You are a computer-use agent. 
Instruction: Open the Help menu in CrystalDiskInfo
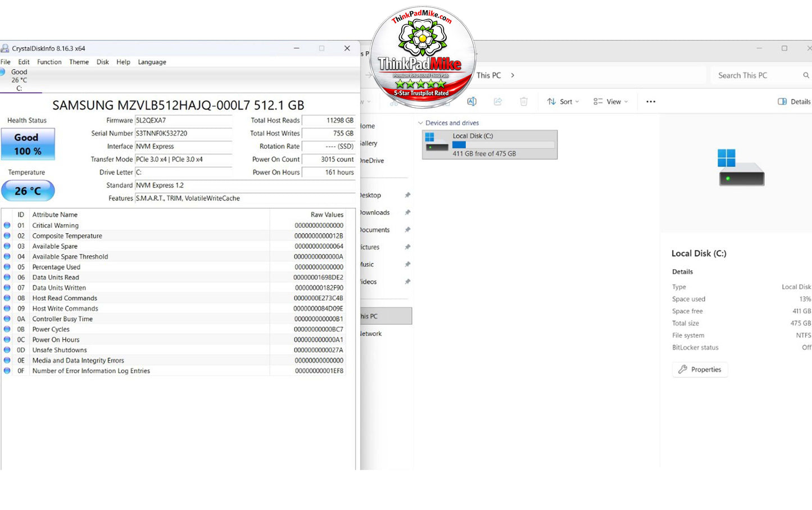pyautogui.click(x=123, y=62)
